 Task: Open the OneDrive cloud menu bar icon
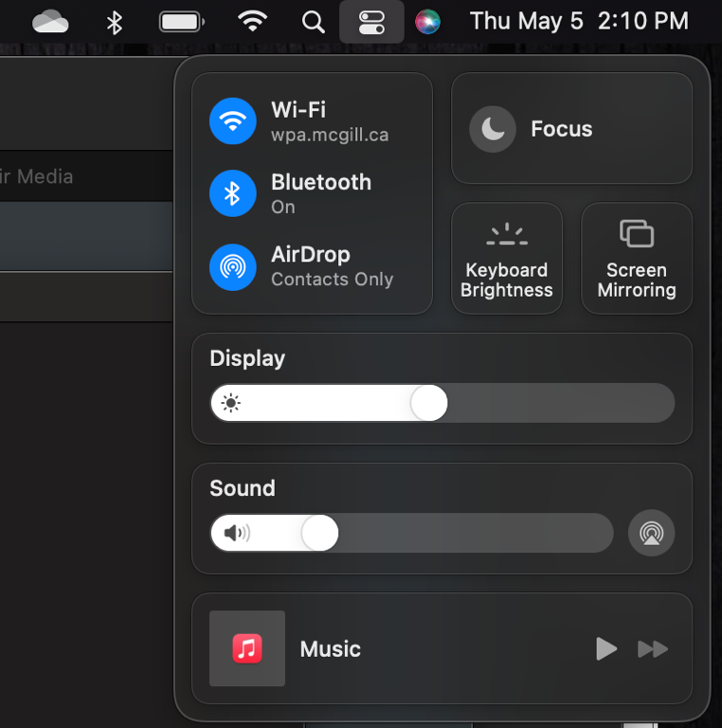click(50, 22)
